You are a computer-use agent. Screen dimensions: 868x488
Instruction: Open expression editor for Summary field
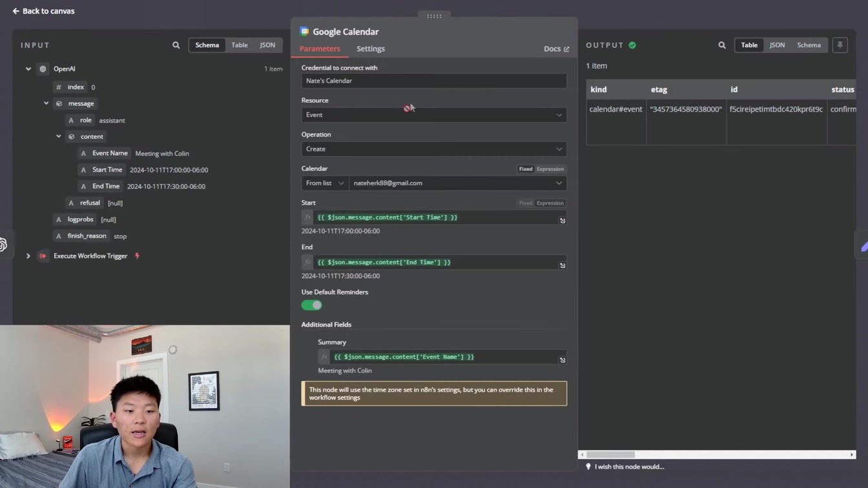[563, 360]
